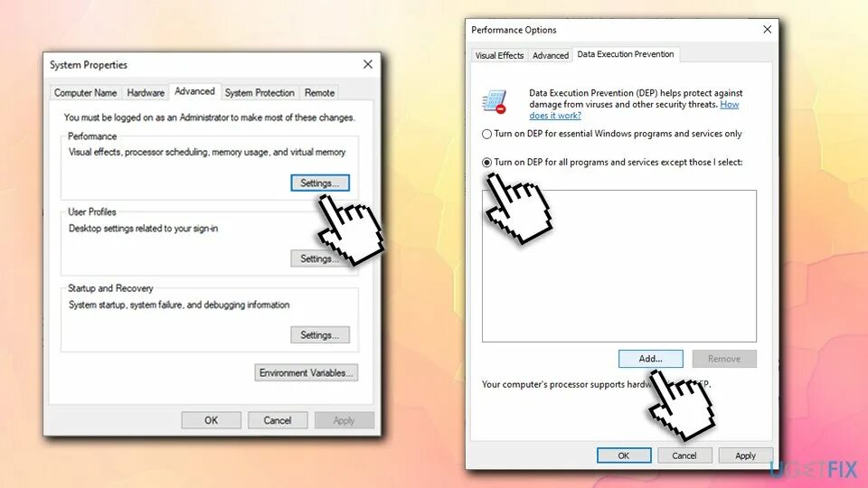Close the Performance Options window
868x488 pixels.
point(768,29)
